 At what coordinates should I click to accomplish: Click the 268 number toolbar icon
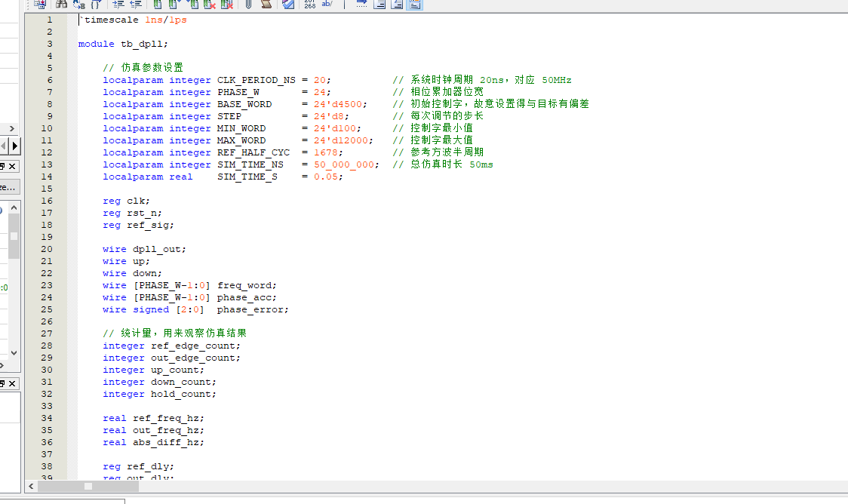(x=310, y=5)
